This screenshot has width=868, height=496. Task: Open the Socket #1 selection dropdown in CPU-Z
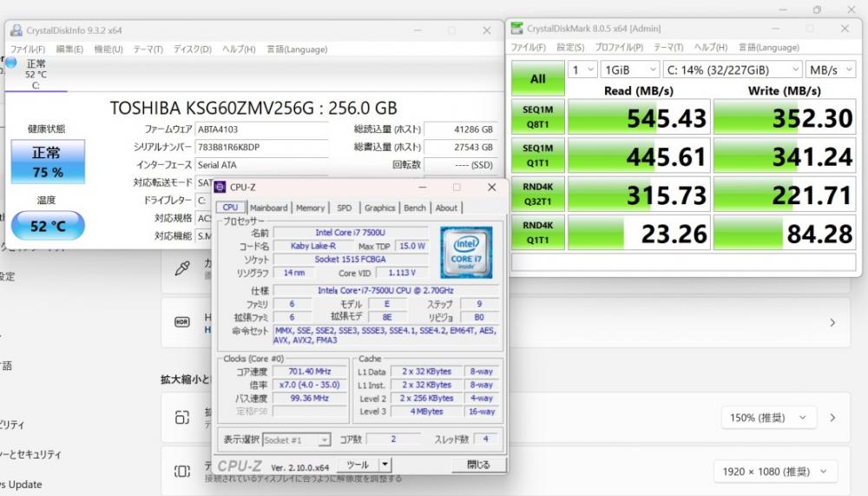297,440
